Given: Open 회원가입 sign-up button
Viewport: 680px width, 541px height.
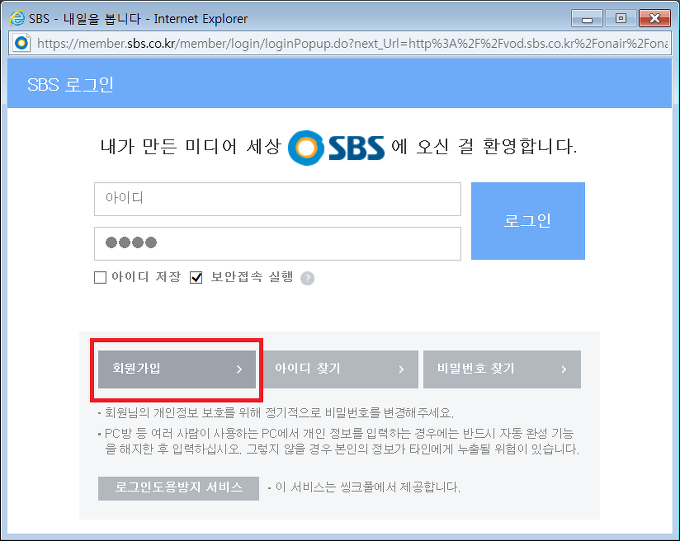Looking at the screenshot, I should (x=177, y=369).
